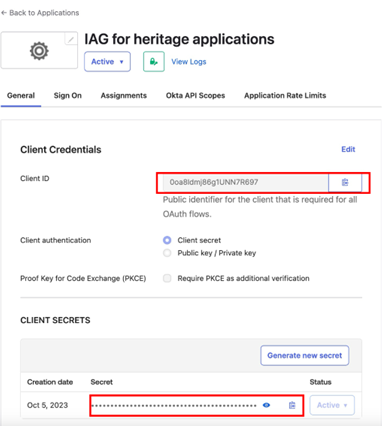Screen dimensions: 382x426
Task: Expand the secret's Active status dropdown
Action: pos(332,405)
